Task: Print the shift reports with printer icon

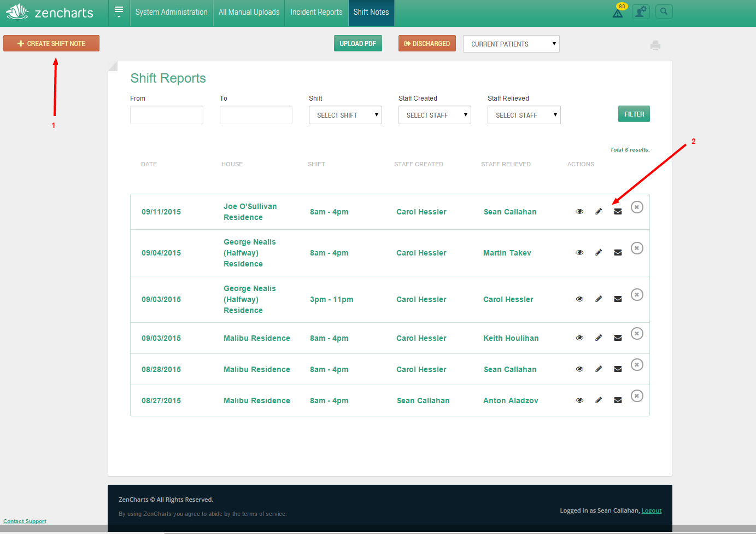Action: (655, 45)
